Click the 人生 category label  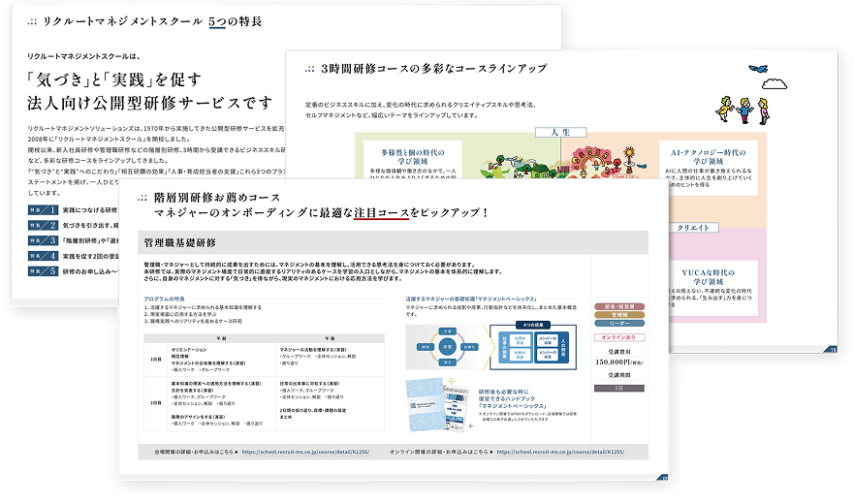(560, 128)
